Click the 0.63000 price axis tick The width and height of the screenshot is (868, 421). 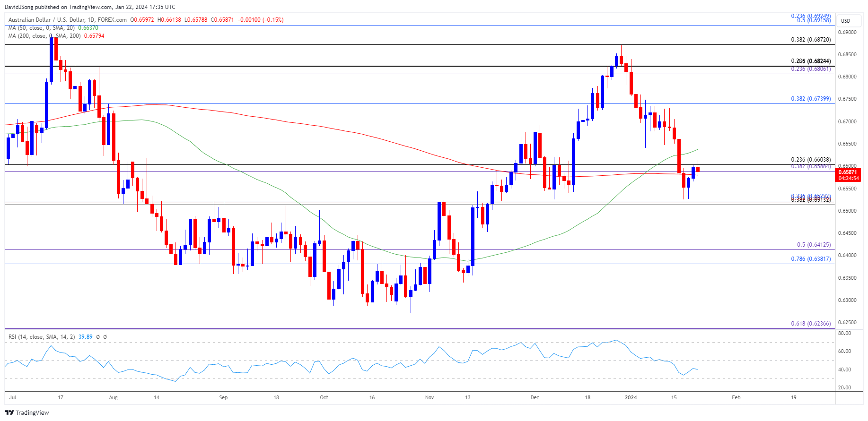point(847,300)
